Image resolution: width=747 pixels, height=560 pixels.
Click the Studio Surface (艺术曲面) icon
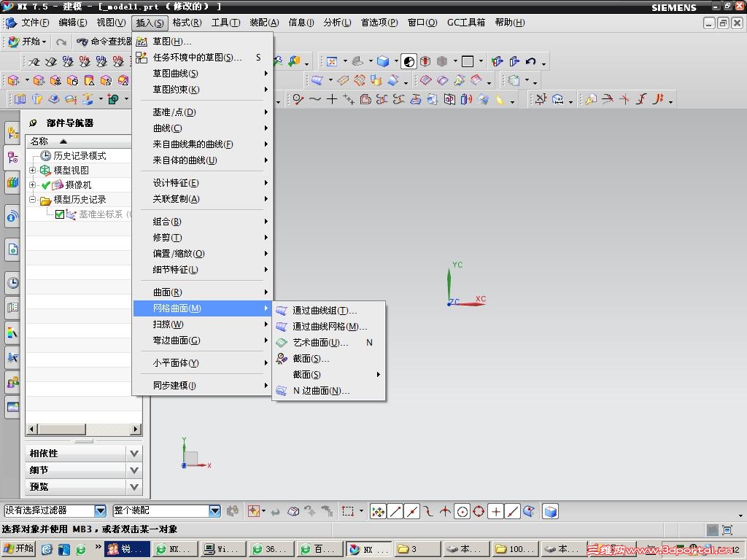coord(282,343)
